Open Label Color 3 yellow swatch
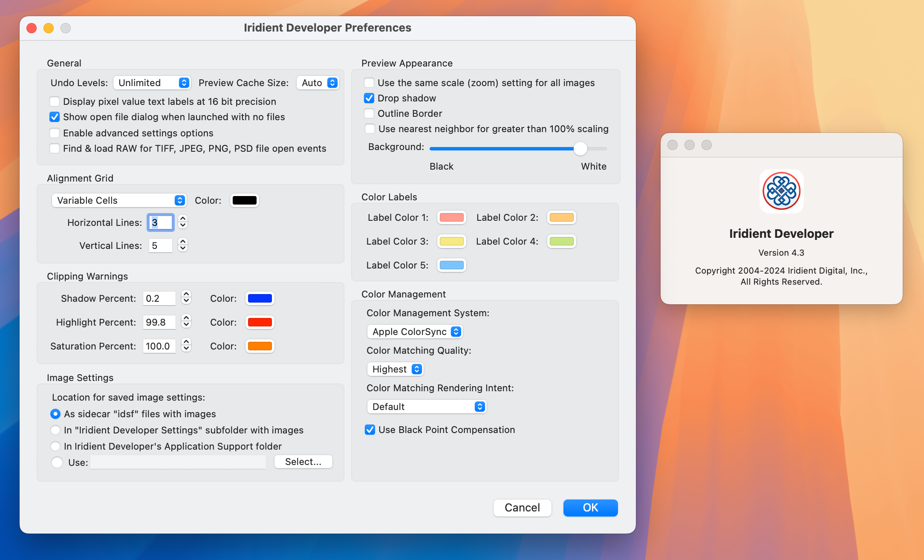This screenshot has height=560, width=924. click(x=452, y=241)
